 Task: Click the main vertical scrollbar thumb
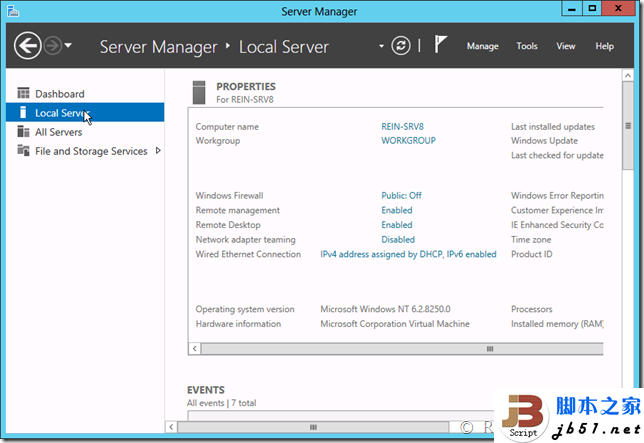628,126
